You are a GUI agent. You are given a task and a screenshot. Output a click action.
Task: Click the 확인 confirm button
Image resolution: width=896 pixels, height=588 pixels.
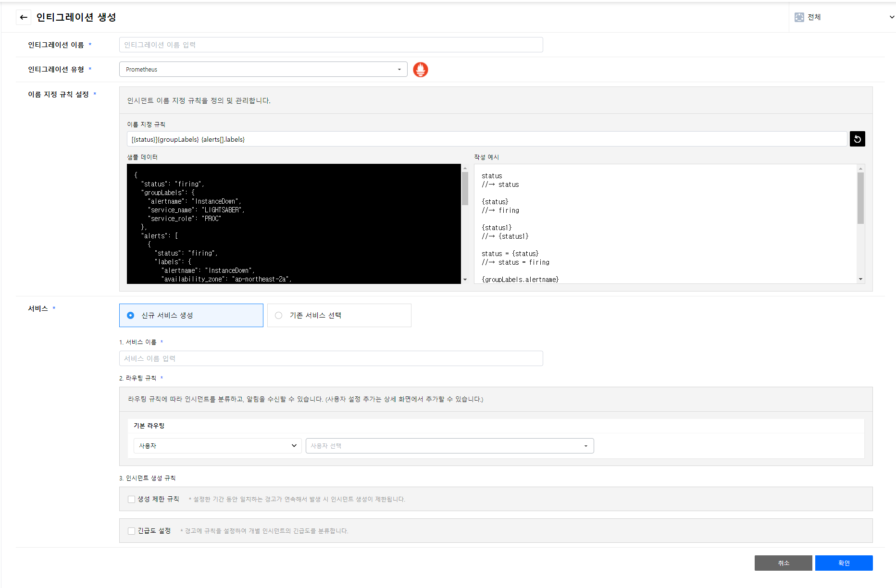point(844,563)
